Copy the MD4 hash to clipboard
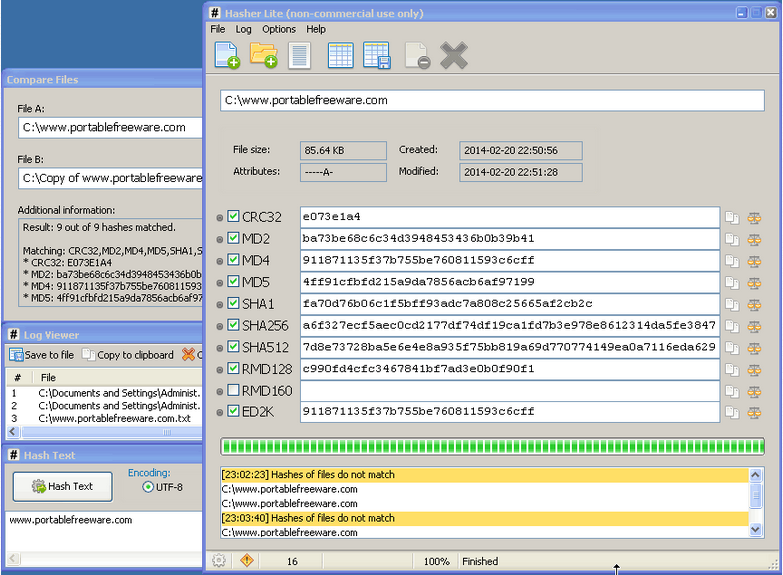 [732, 261]
